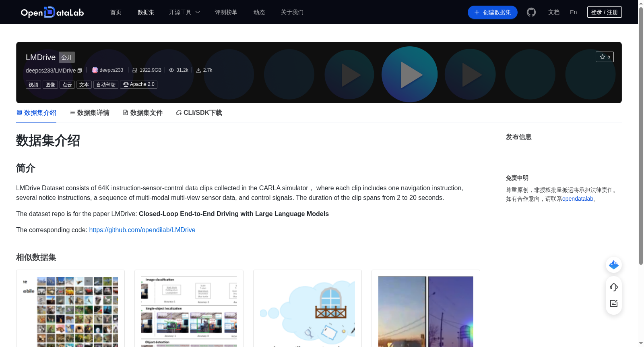The image size is (644, 347).
Task: Open 评测榜单 navigation item
Action: coord(226,12)
